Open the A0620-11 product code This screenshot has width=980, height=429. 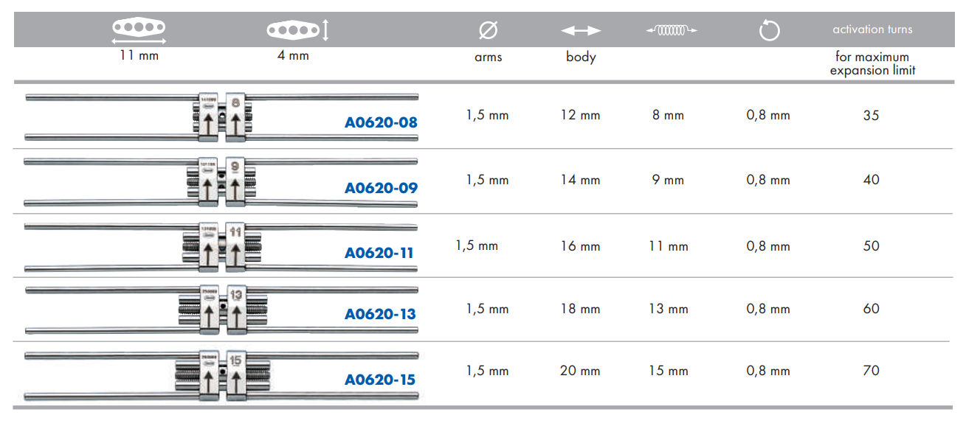[379, 253]
